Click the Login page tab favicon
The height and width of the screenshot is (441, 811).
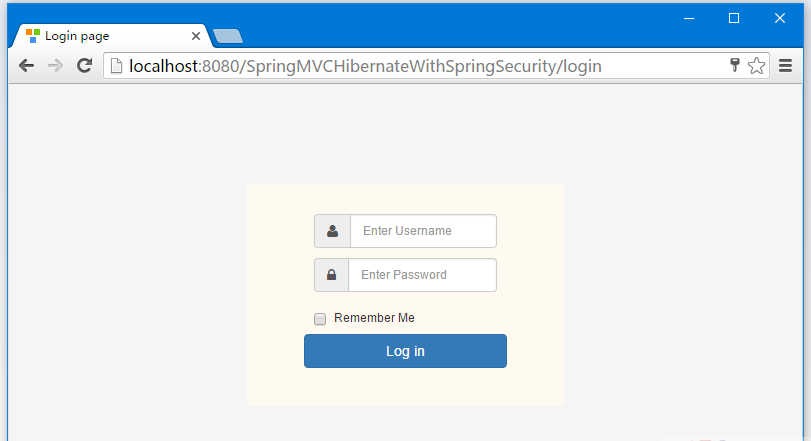click(33, 36)
